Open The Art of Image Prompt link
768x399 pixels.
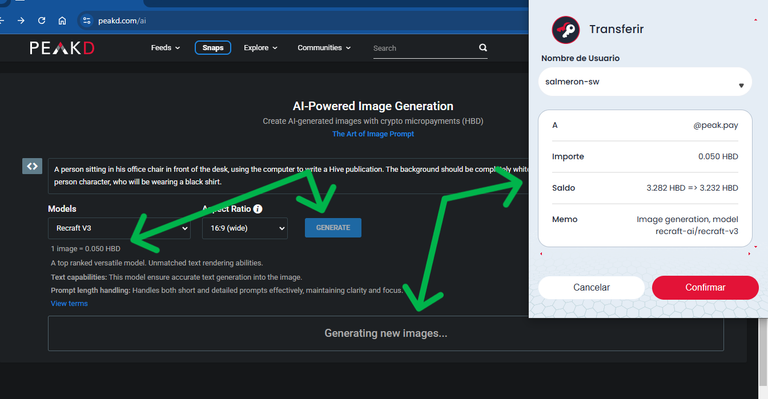pos(373,134)
